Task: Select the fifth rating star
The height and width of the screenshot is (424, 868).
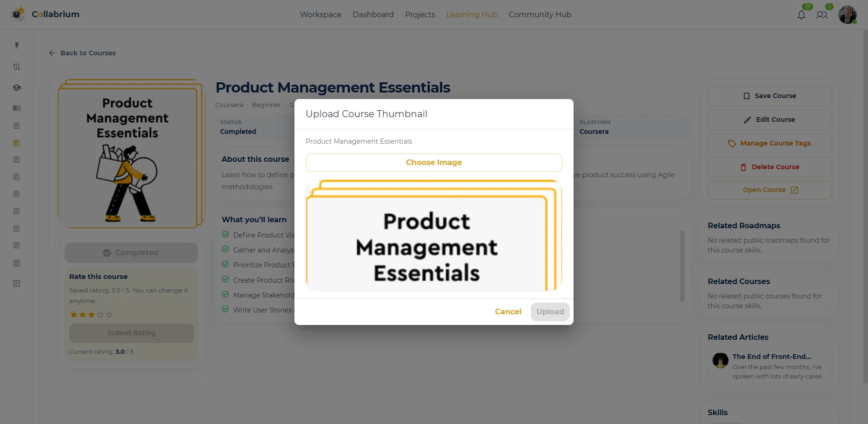Action: click(x=109, y=315)
